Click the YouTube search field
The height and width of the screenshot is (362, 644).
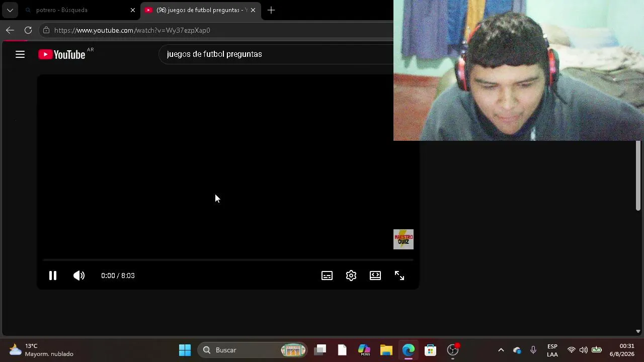[277, 54]
